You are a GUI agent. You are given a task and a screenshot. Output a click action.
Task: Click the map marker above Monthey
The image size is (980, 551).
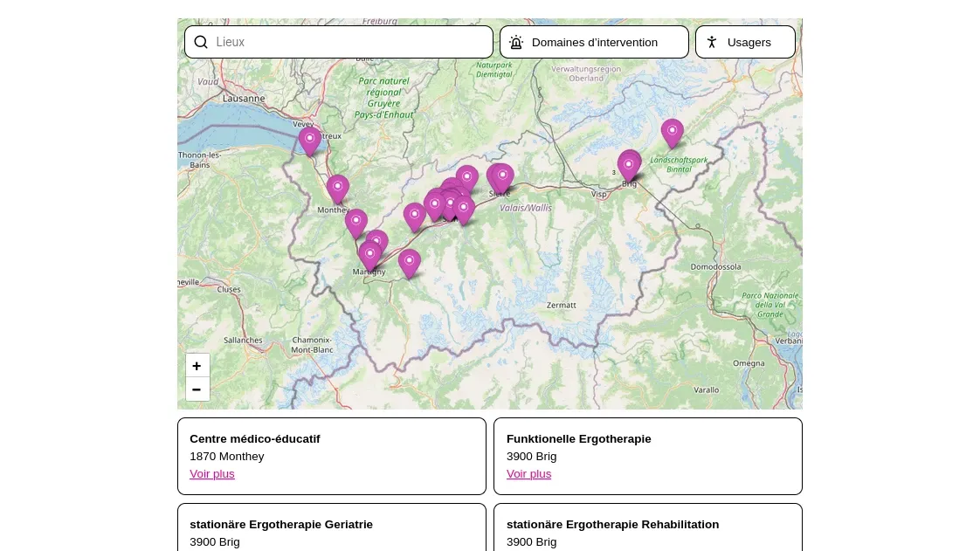click(337, 187)
